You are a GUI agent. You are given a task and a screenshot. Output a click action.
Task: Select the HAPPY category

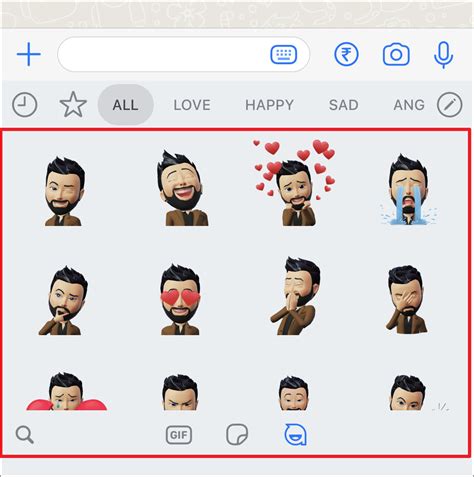pyautogui.click(x=269, y=105)
